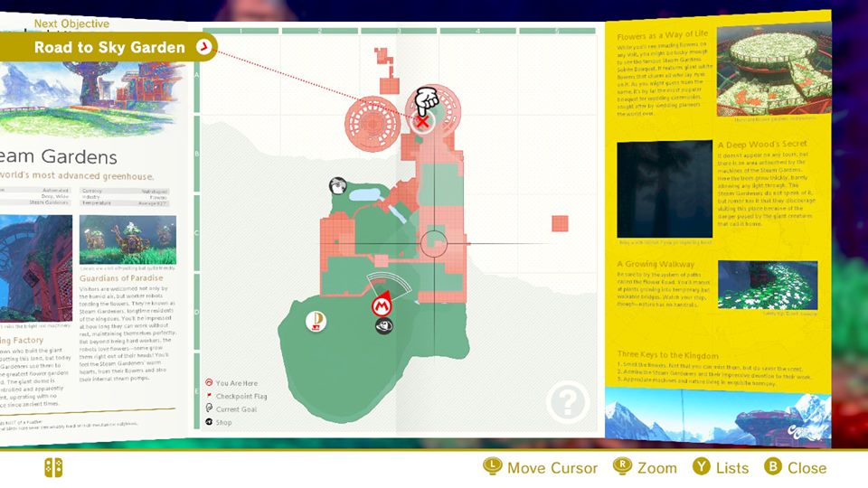This screenshot has height=488, width=868.
Task: Click the 'Shop' legend entry
Action: coord(222,422)
